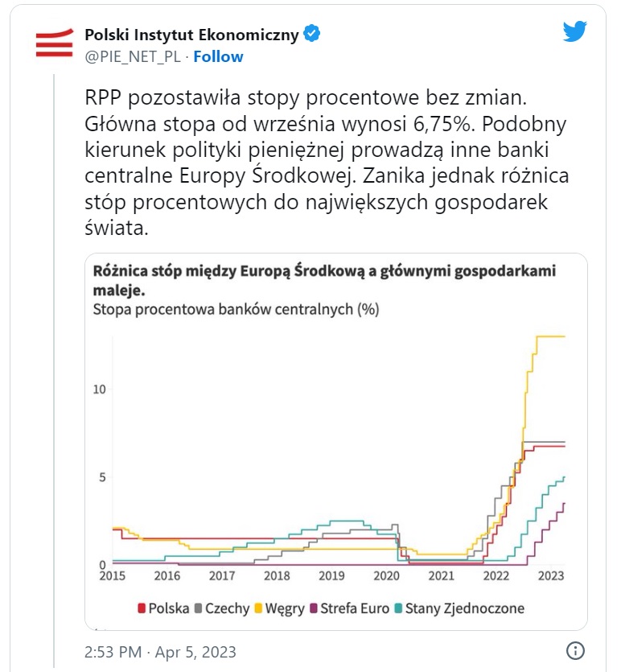Click the Twitter bird logo
The height and width of the screenshot is (672, 621).
click(574, 31)
